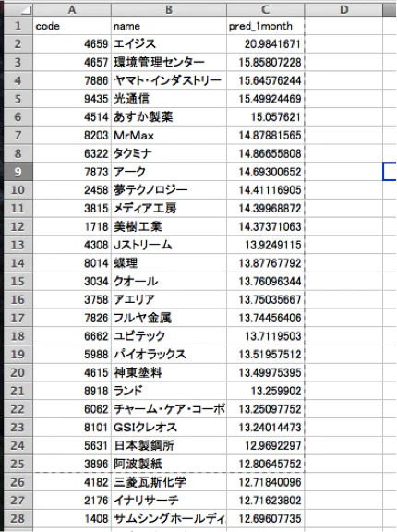Screen dimensions: 397x532
Task: Click the 'code' header cell
Action: (x=72, y=26)
